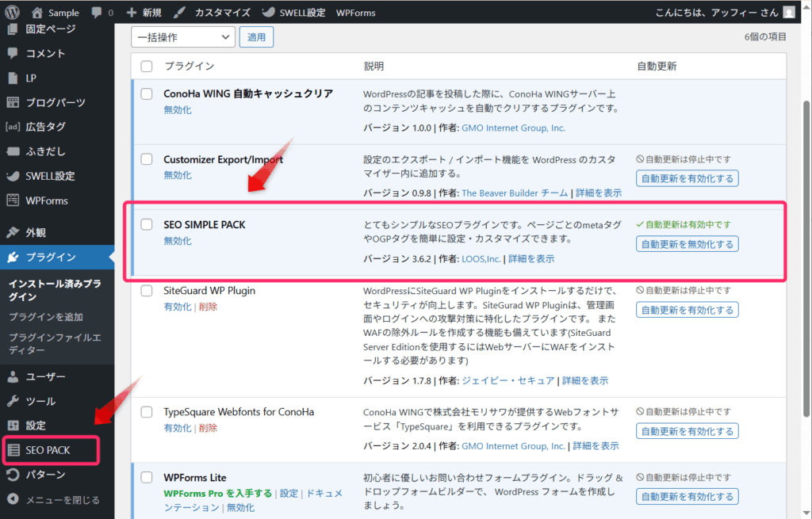
Task: Deactivate SEO SIMPLE PACK via 無効化
Action: [x=177, y=241]
